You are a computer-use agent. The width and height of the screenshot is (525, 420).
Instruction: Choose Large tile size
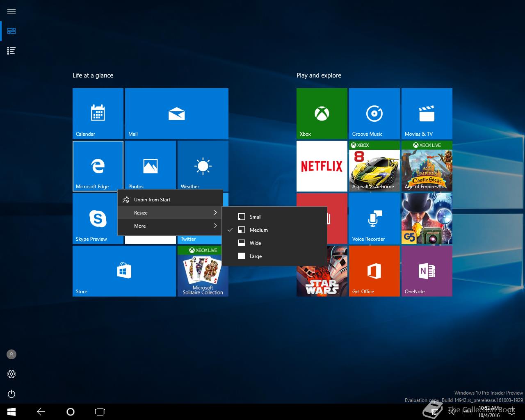(255, 256)
